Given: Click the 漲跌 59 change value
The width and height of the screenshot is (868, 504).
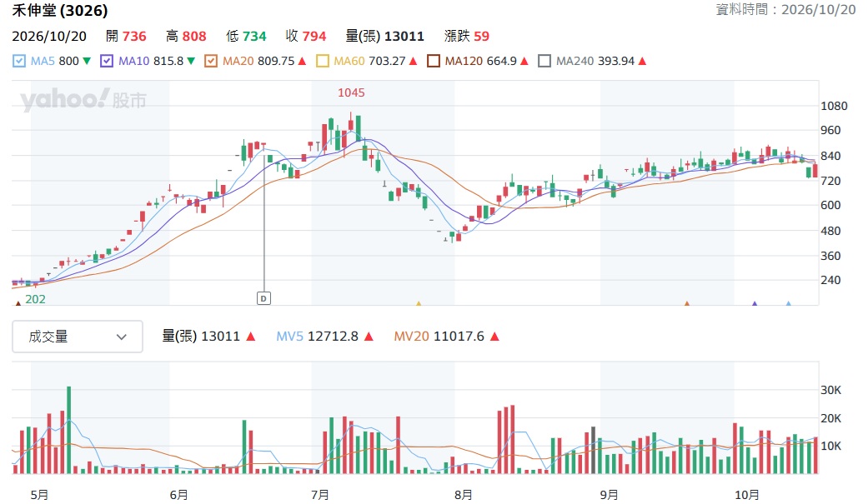Looking at the screenshot, I should point(467,36).
